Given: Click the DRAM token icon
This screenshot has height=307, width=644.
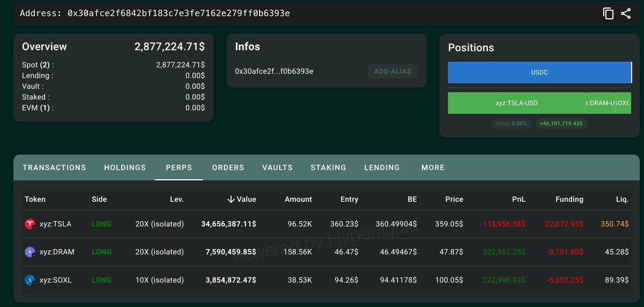Looking at the screenshot, I should [30, 252].
